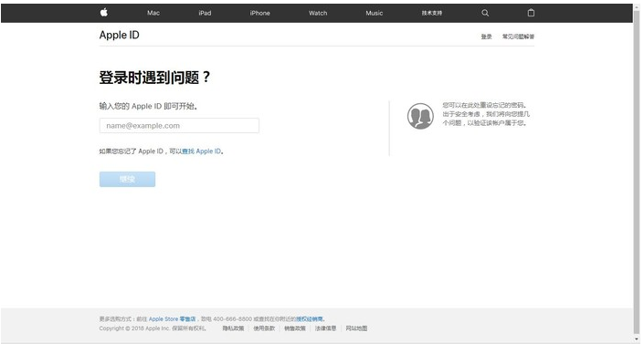Follow the 查找 Apple ID link
This screenshot has height=344, width=644.
coord(202,151)
